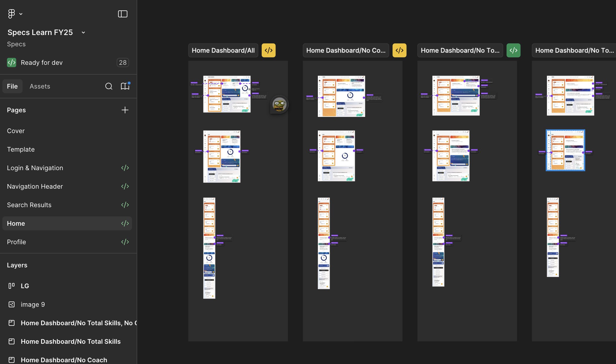Select the Home Dashboard/No Total Skills layer
This screenshot has height=364, width=616.
[70, 341]
